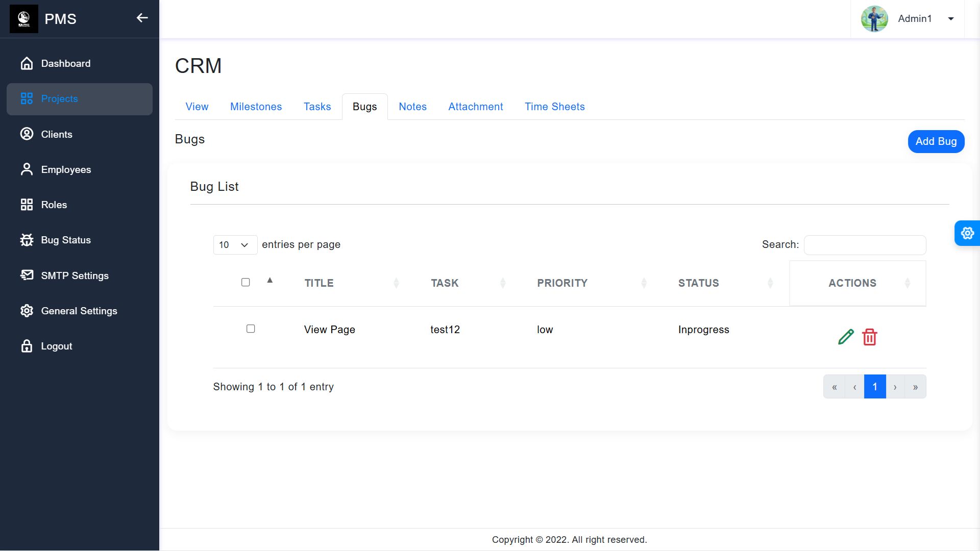Go to last page in pagination
This screenshot has height=551, width=980.
pos(915,387)
